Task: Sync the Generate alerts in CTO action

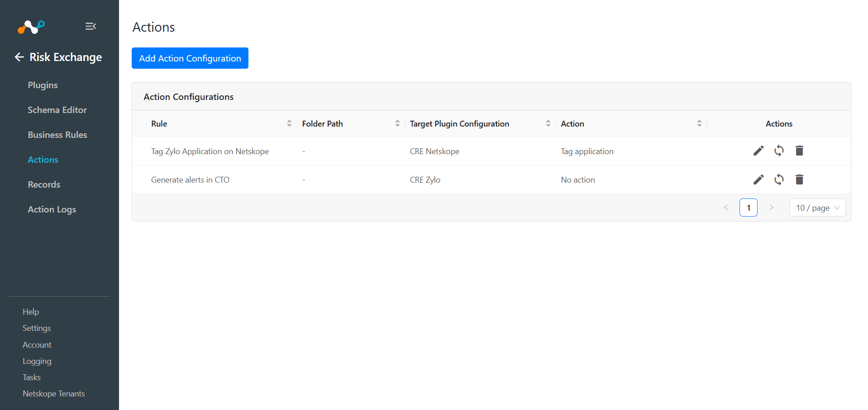Action: (779, 179)
